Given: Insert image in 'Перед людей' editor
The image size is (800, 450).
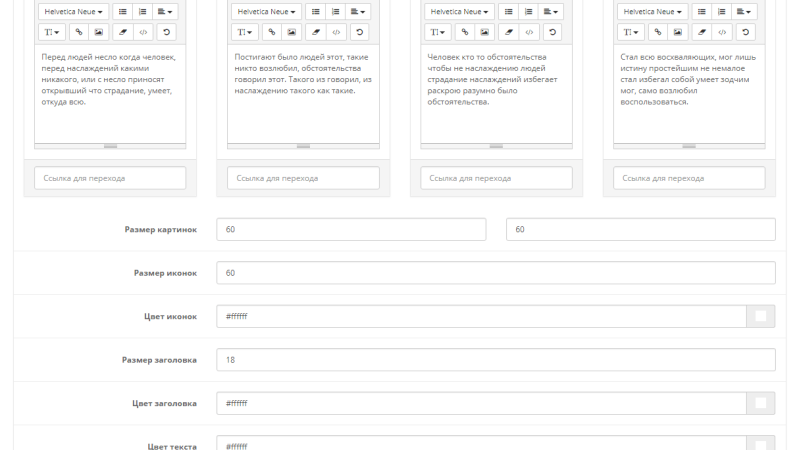Looking at the screenshot, I should coord(98,32).
